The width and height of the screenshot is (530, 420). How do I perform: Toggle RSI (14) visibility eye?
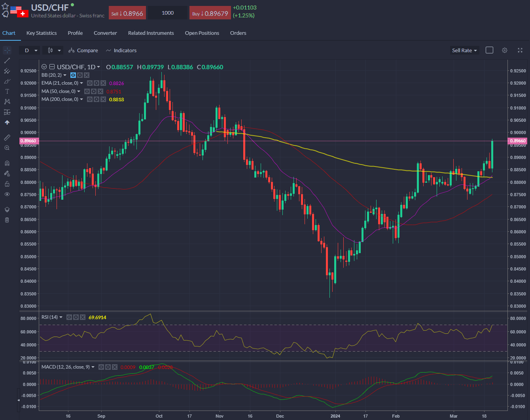tap(69, 317)
